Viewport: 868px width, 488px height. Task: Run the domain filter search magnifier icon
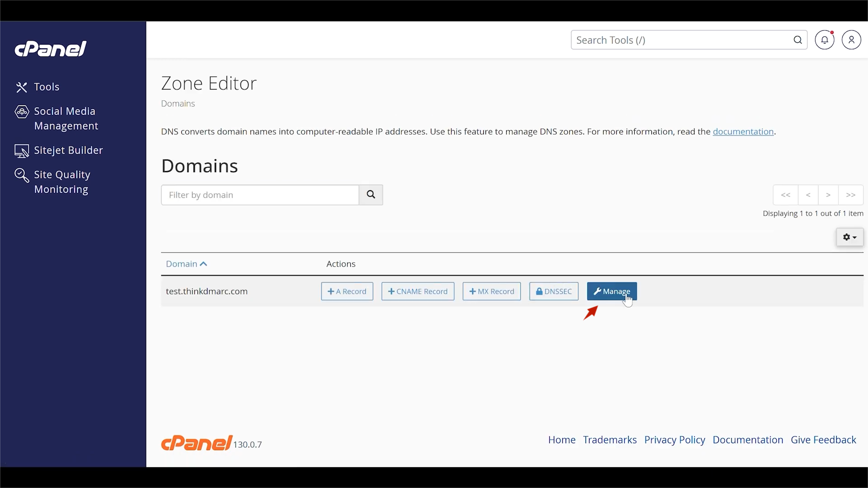click(371, 195)
